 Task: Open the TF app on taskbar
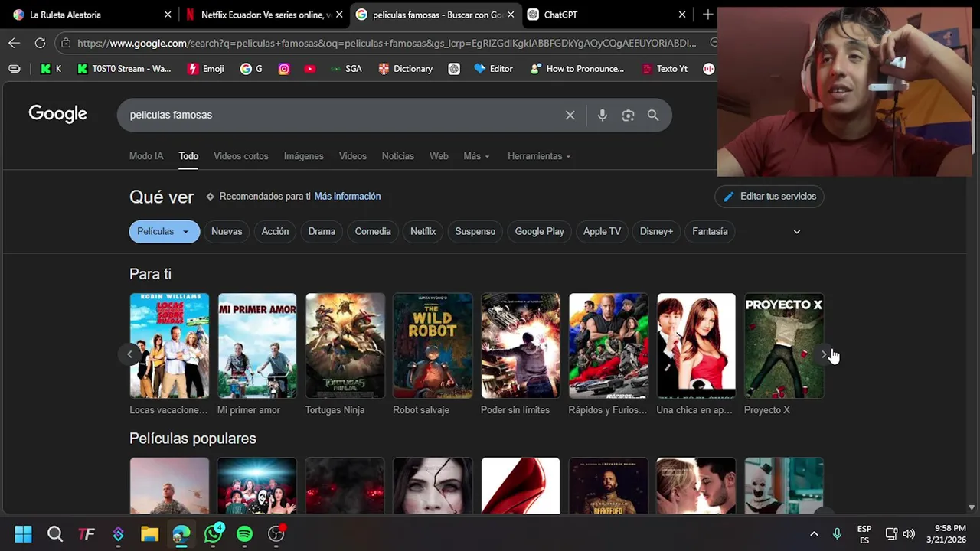click(x=87, y=533)
